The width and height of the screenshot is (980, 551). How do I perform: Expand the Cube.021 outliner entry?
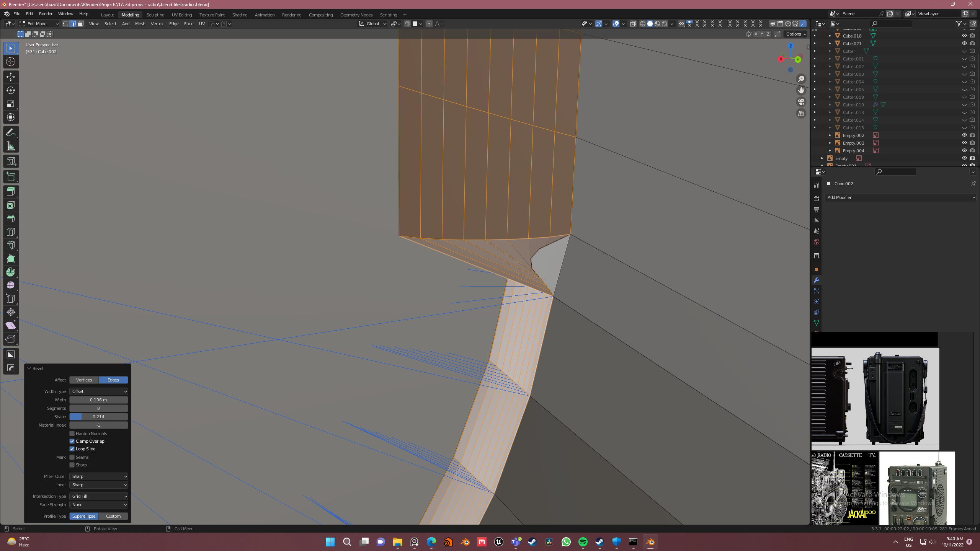click(x=830, y=43)
